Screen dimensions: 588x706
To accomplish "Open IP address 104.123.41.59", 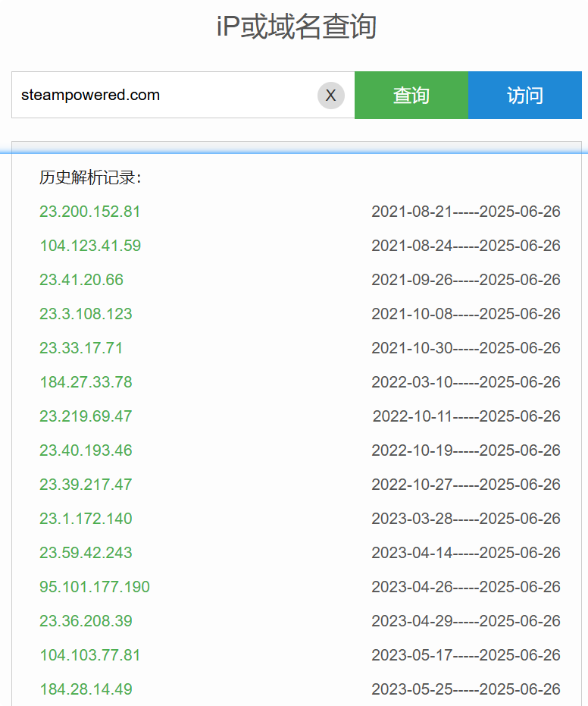I will (x=90, y=246).
